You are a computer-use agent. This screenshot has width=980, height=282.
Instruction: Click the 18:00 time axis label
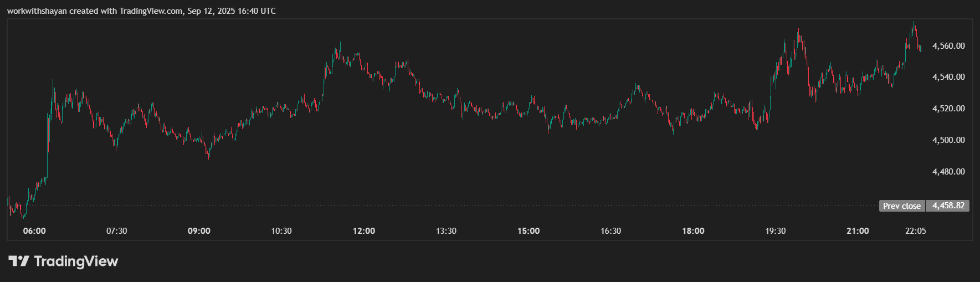(x=693, y=230)
